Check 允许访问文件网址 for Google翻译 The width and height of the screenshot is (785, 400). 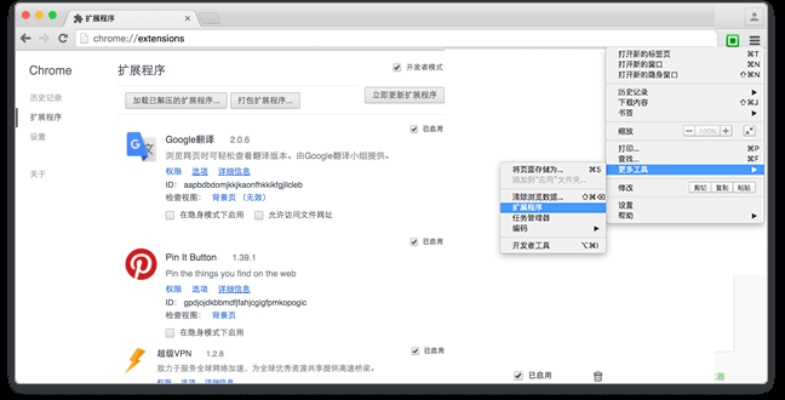point(259,215)
